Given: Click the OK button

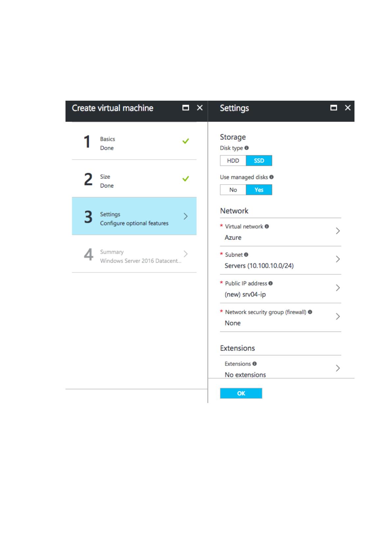Looking at the screenshot, I should point(241,393).
